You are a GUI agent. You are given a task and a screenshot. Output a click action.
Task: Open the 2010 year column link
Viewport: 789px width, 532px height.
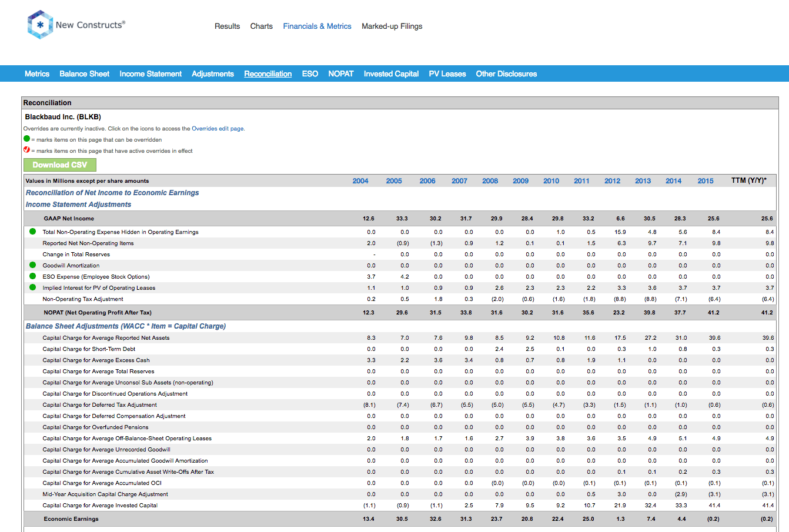(551, 181)
